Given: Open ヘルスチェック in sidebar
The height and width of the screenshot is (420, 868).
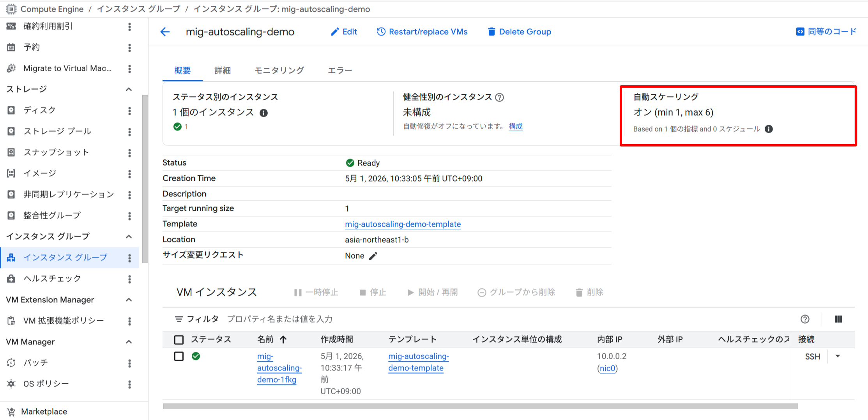Looking at the screenshot, I should [x=52, y=279].
